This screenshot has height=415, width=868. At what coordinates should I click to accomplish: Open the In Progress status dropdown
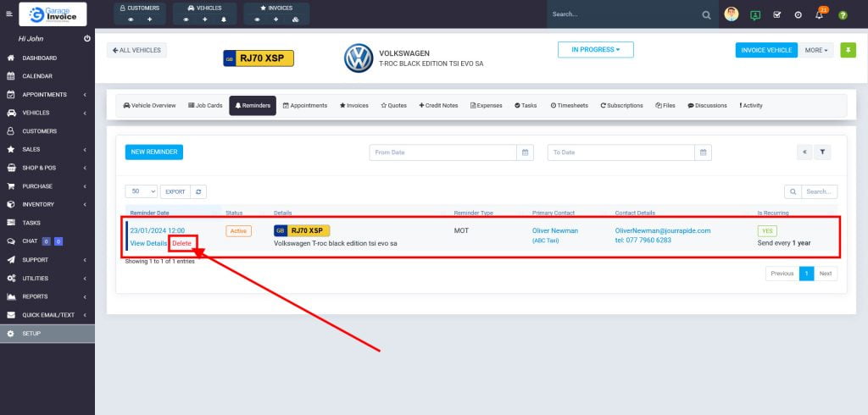point(595,50)
